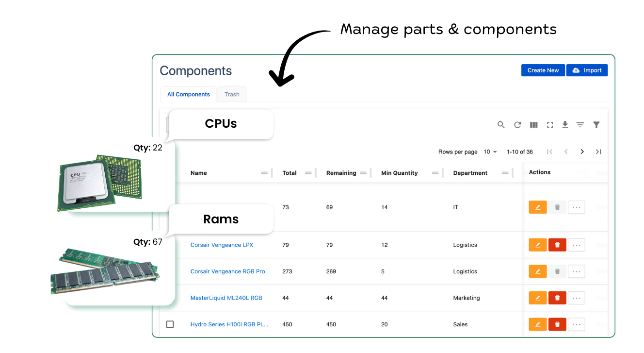The image size is (644, 353).
Task: Click the export download icon
Action: 565,125
